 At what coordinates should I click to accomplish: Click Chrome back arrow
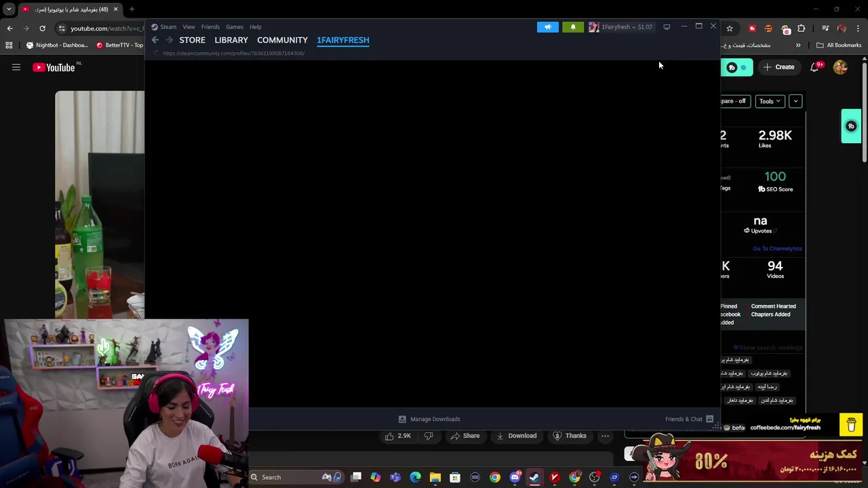point(9,28)
